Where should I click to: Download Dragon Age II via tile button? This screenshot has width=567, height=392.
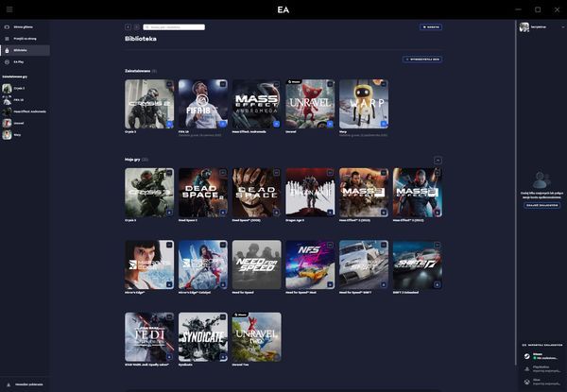pyautogui.click(x=330, y=213)
